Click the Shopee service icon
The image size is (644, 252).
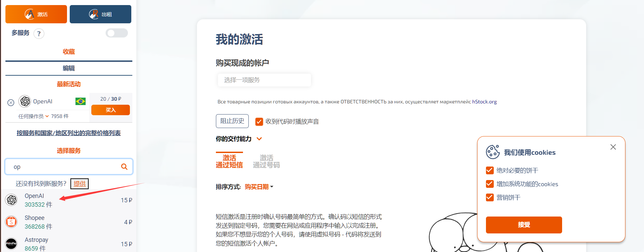tap(12, 222)
